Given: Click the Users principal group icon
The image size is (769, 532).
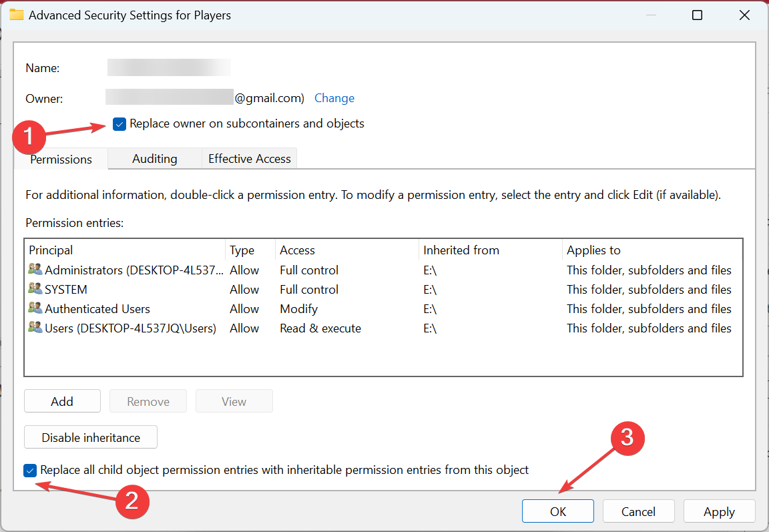Looking at the screenshot, I should 35,328.
